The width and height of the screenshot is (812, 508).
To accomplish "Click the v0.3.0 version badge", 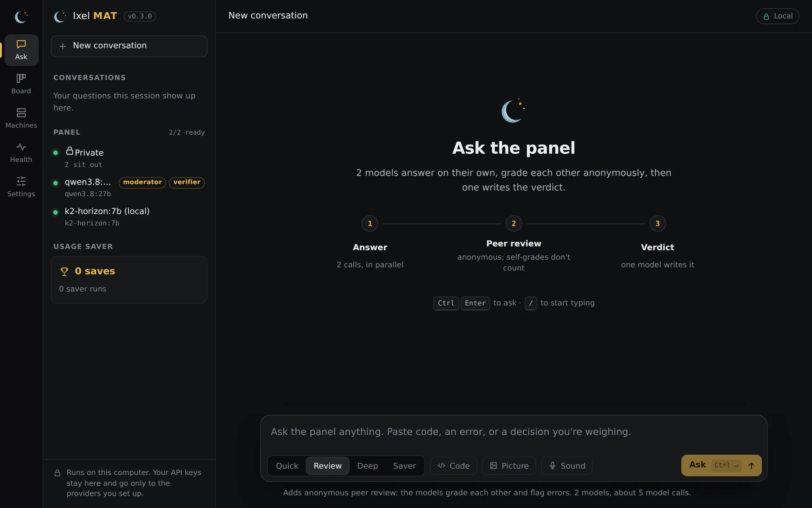I will [x=140, y=16].
